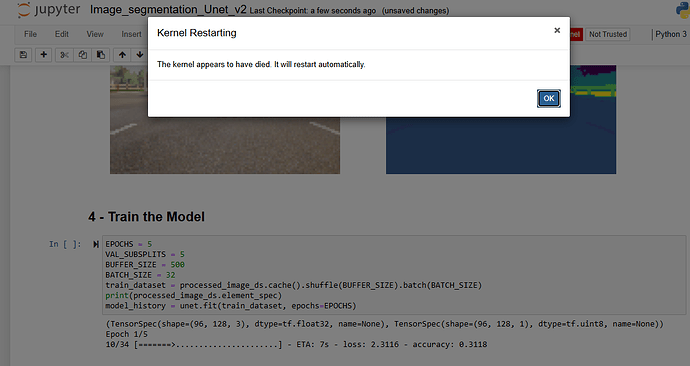Rename notebook title Image_segmentation_Unet_v2
Screen dimensions: 690x366
[x=168, y=10]
